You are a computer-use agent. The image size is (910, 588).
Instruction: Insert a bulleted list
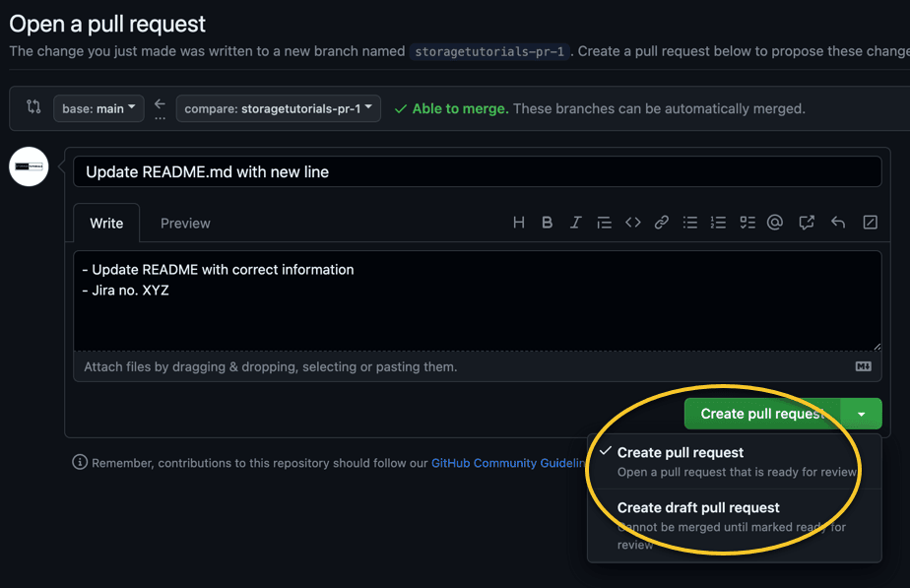[690, 223]
